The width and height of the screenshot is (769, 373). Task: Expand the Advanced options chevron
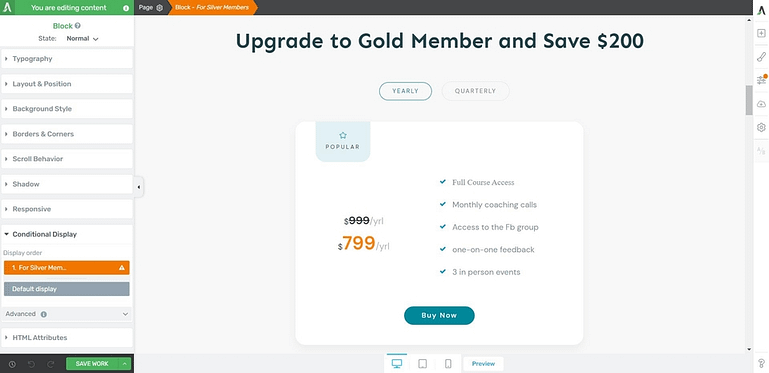coord(125,314)
